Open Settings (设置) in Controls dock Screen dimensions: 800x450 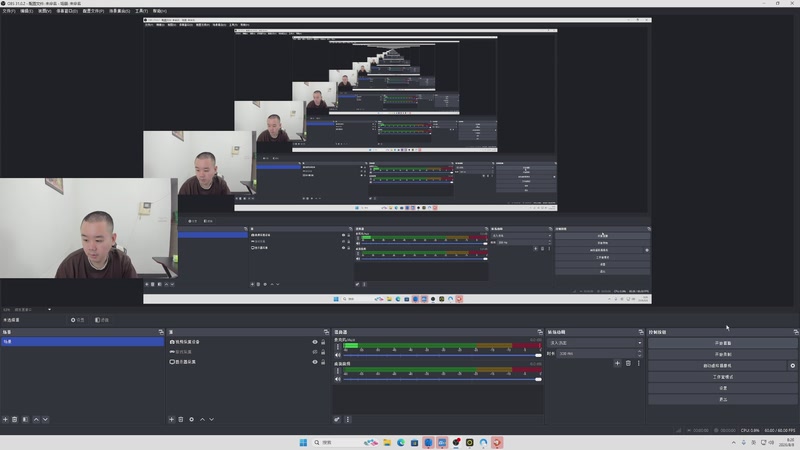pos(722,388)
